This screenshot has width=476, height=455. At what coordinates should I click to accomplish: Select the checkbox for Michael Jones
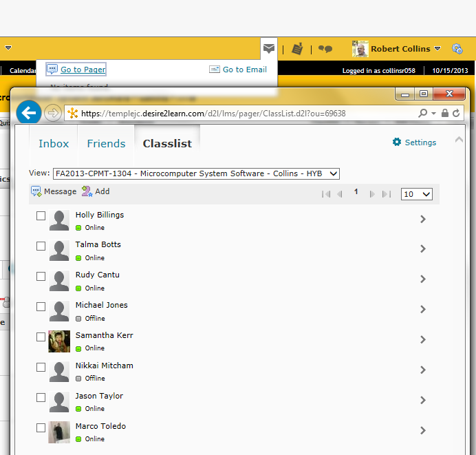pyautogui.click(x=41, y=306)
